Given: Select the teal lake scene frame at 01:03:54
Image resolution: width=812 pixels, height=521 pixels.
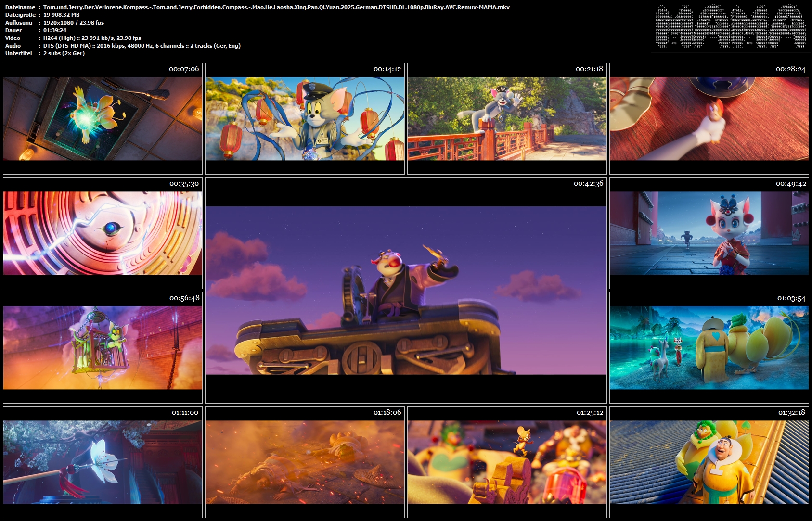Looking at the screenshot, I should [x=709, y=347].
